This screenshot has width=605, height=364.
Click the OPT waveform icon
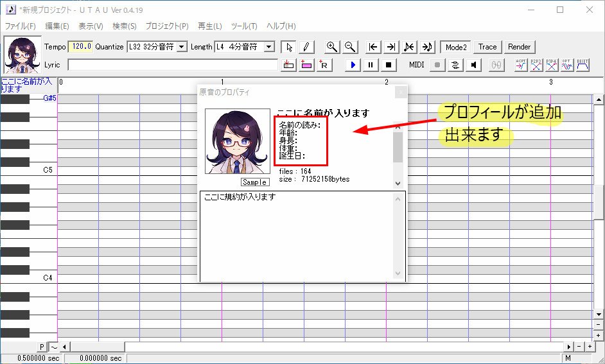(567, 65)
